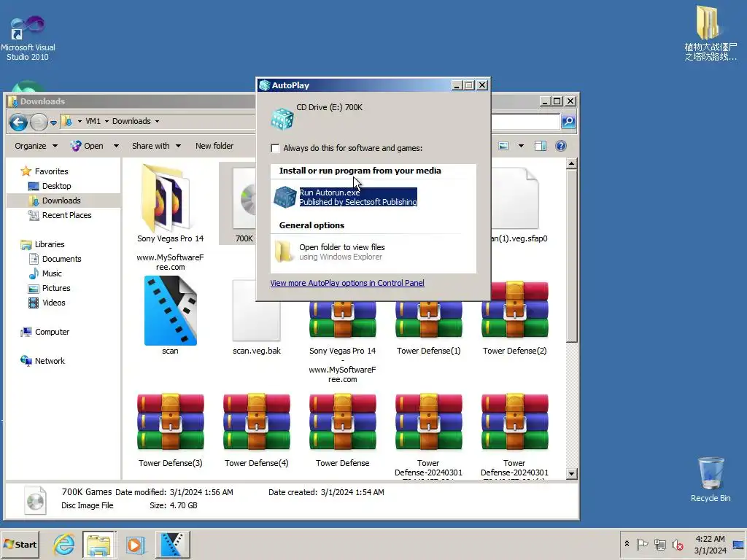
Task: Show hidden tray icons arrow
Action: pyautogui.click(x=627, y=544)
